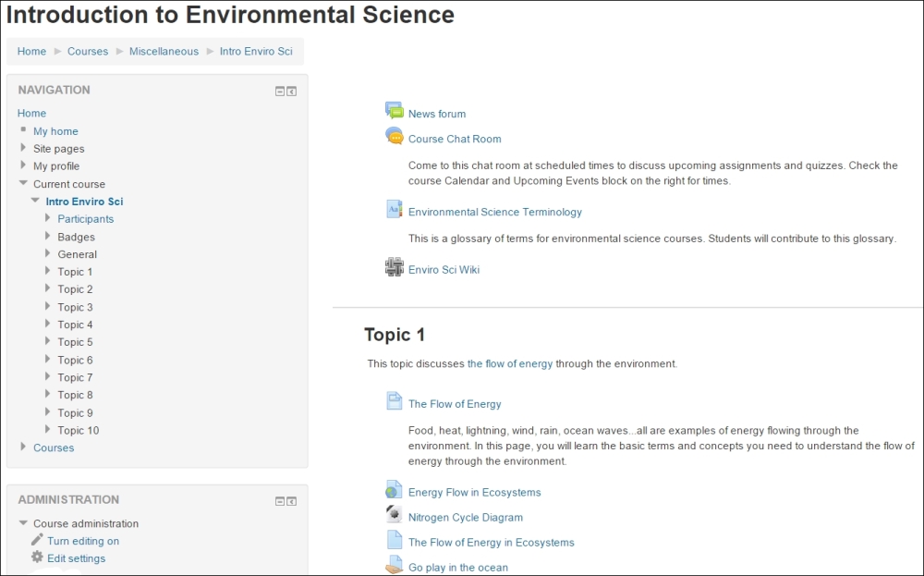This screenshot has height=576, width=924.
Task: Click the glossary icon beside Environmental Science Terminology
Action: (395, 209)
